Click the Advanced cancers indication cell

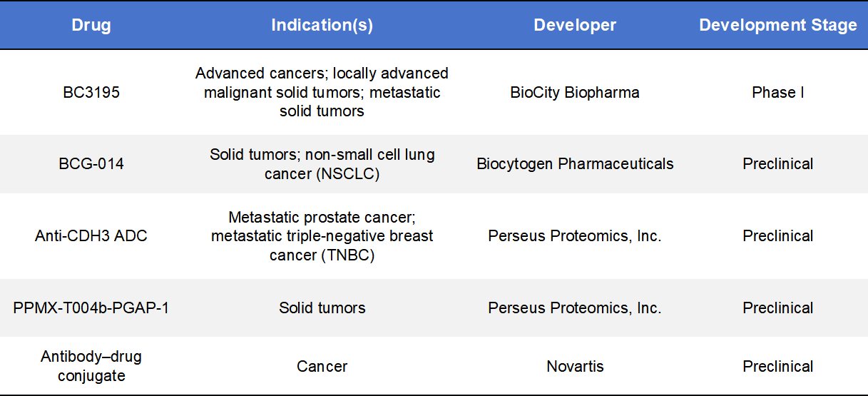[322, 92]
